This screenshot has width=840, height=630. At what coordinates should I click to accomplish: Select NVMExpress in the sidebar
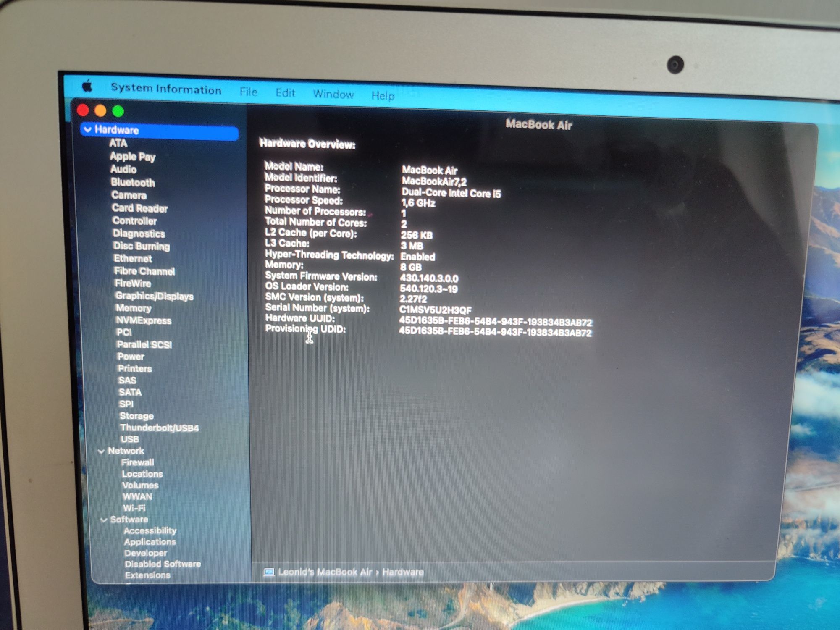coord(144,320)
